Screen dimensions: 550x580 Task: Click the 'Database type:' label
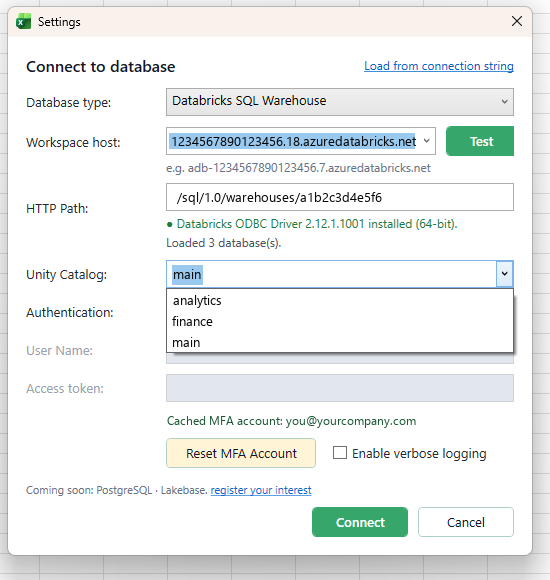pos(68,102)
